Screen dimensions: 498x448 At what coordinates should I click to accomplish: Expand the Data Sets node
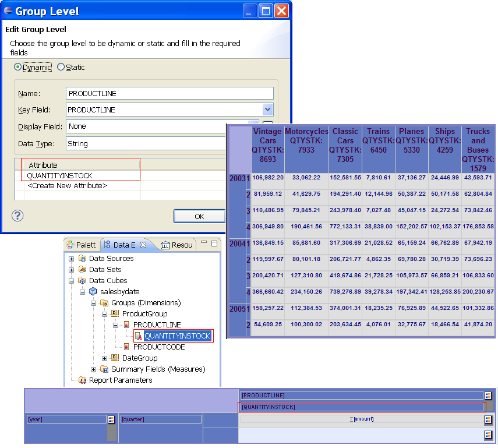71,270
